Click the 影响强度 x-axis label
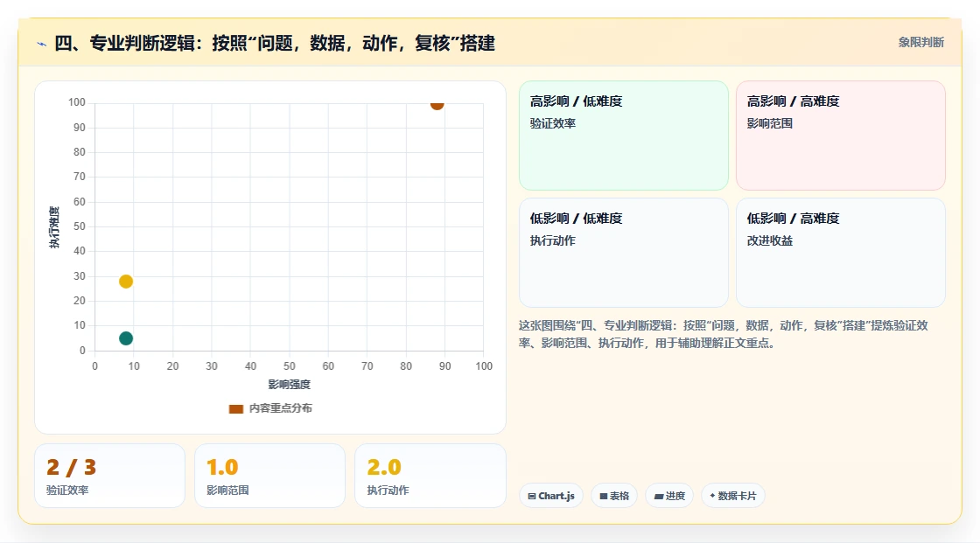The height and width of the screenshot is (543, 980). coord(290,384)
